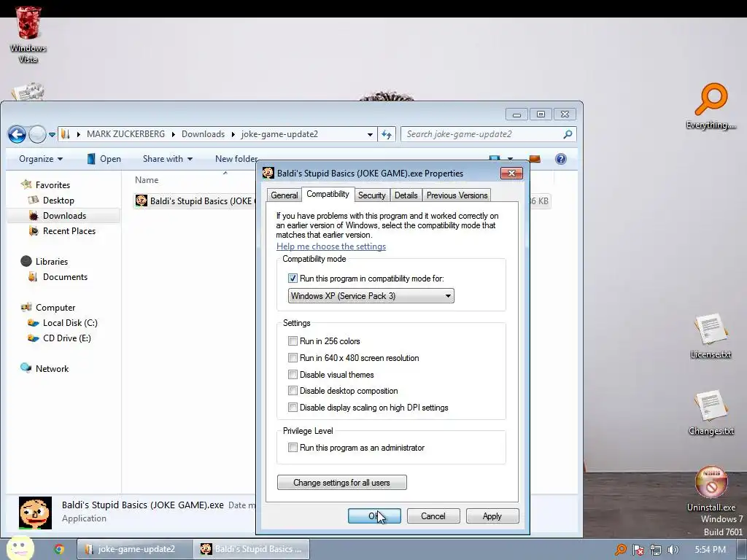Enable Run this program as an administrator
Viewport: 747px width, 560px height.
pyautogui.click(x=293, y=448)
